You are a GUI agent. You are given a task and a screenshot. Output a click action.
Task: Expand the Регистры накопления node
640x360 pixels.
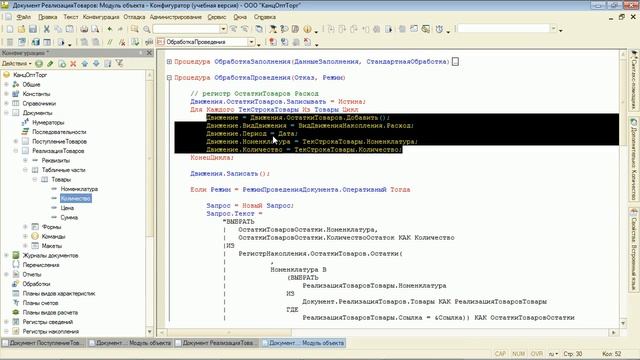click(7, 331)
